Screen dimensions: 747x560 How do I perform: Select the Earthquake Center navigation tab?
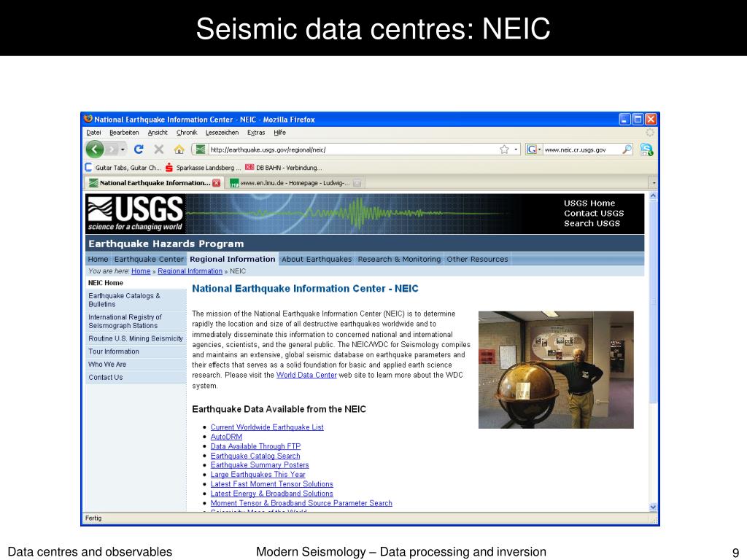[149, 259]
